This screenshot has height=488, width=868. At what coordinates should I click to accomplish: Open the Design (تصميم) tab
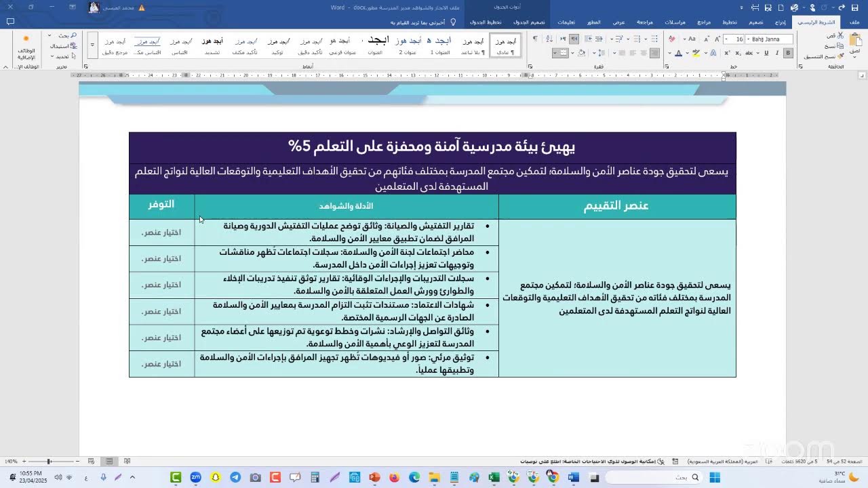pos(755,22)
